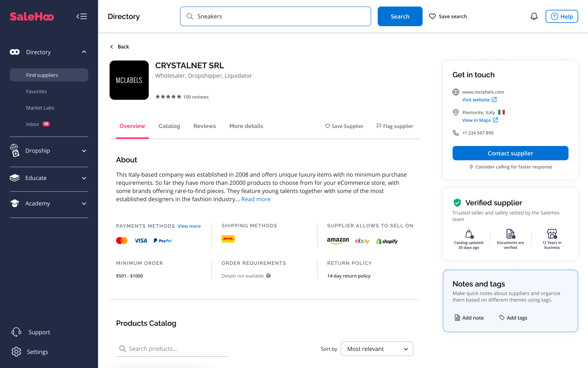Image resolution: width=588 pixels, height=368 pixels.
Task: Collapse the sidebar menu icon
Action: [x=82, y=16]
